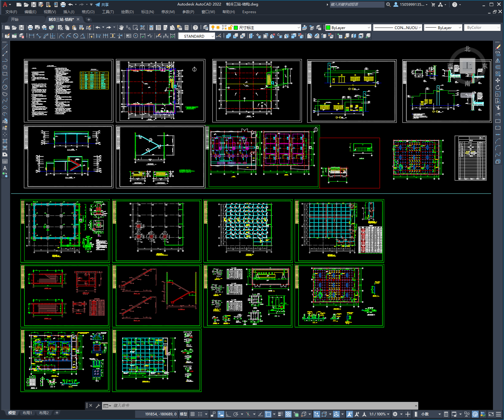Toggle object snap in the status bar
504x420 pixels.
268,414
